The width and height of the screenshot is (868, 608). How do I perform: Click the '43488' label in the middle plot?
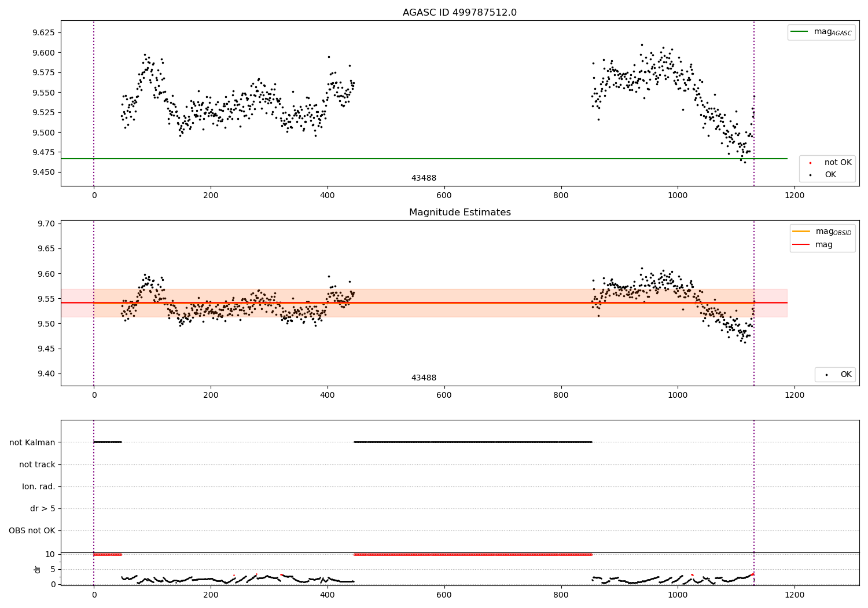coord(424,378)
